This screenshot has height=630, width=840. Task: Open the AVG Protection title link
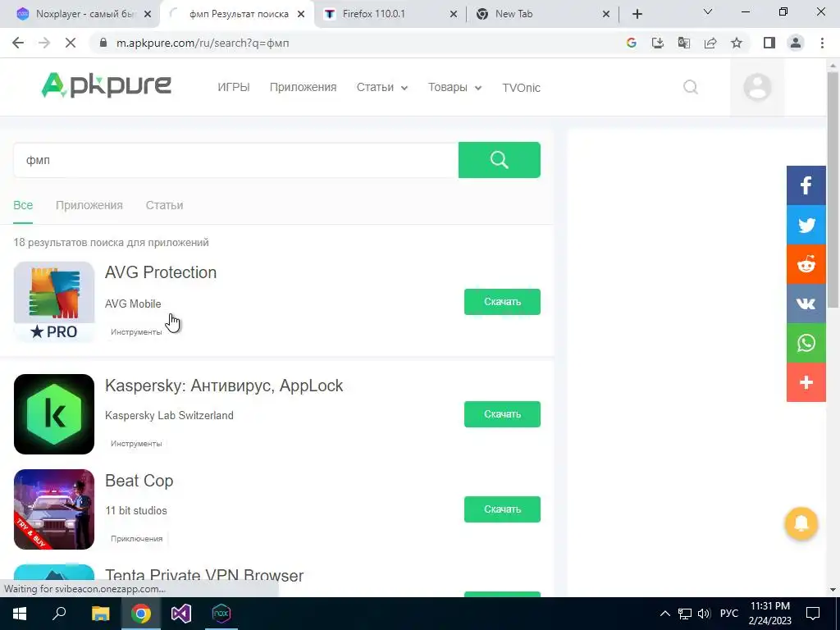point(161,272)
